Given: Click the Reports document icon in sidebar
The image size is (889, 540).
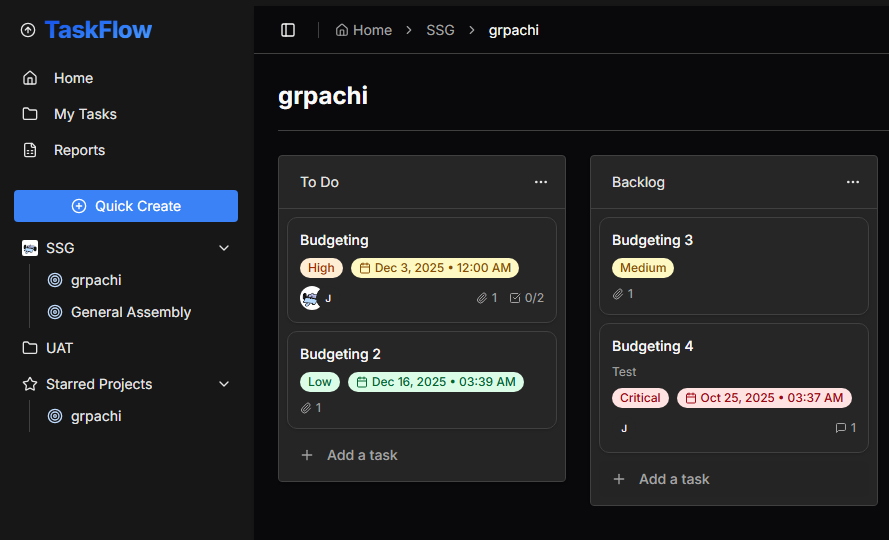Looking at the screenshot, I should [x=30, y=150].
